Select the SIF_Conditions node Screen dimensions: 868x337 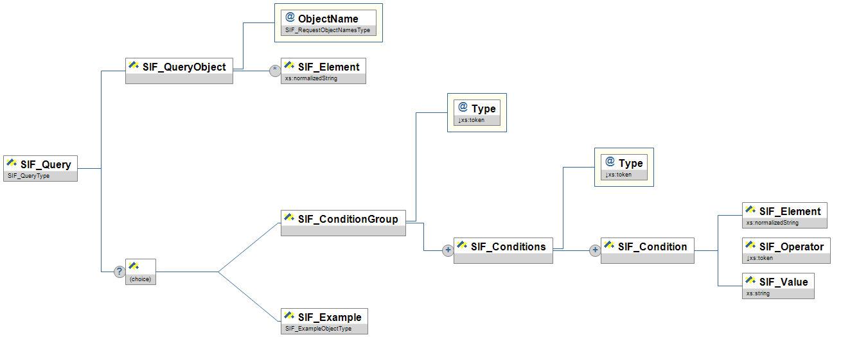click(508, 246)
